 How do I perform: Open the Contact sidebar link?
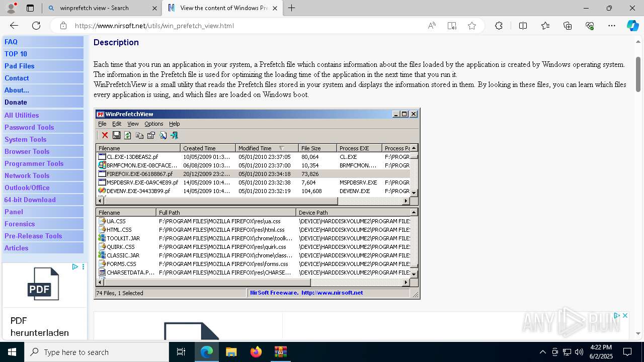[x=17, y=78]
